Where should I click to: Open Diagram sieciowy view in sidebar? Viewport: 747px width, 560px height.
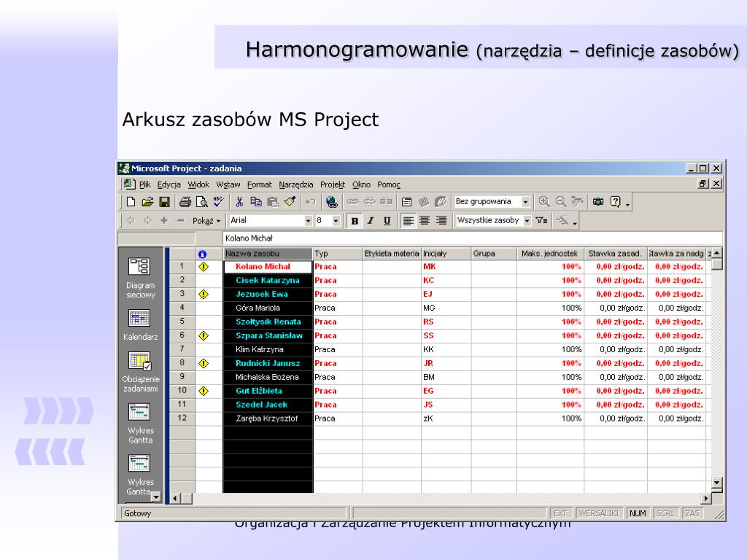pos(140,278)
